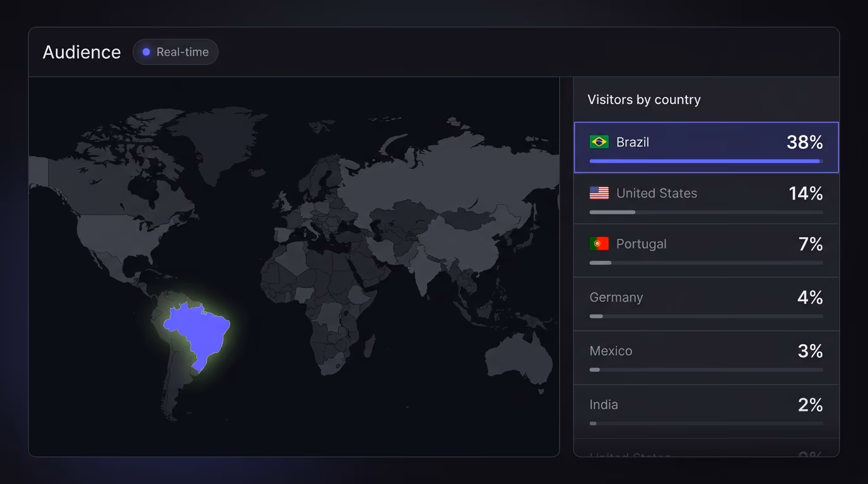This screenshot has height=484, width=868.
Task: Click the 7% value for Portugal
Action: tap(811, 244)
